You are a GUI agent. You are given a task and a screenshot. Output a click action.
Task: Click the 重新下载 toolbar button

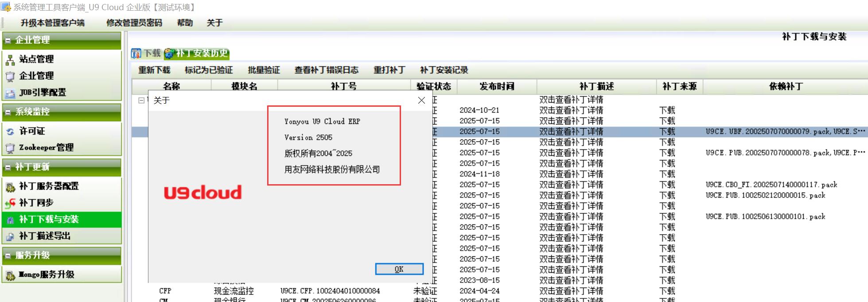tap(154, 70)
